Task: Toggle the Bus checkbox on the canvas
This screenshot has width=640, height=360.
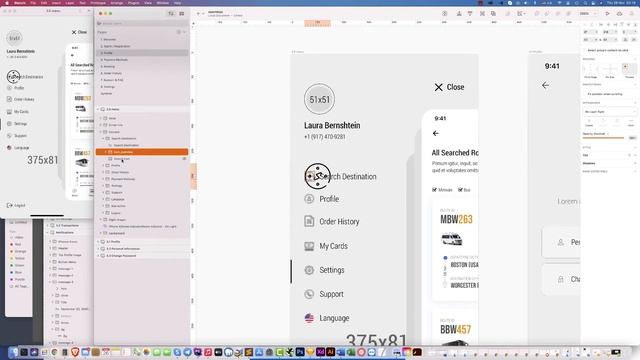Action: (x=460, y=190)
